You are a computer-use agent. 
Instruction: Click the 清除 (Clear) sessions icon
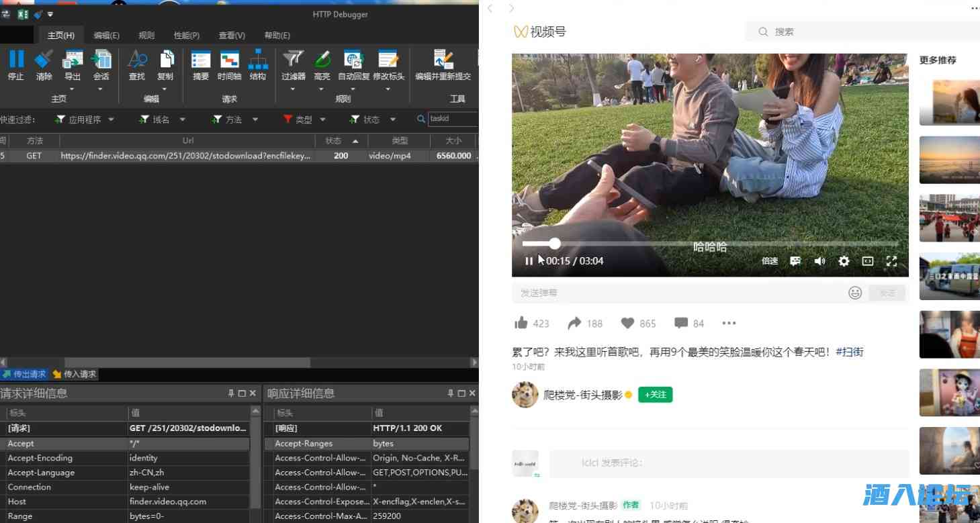43,65
